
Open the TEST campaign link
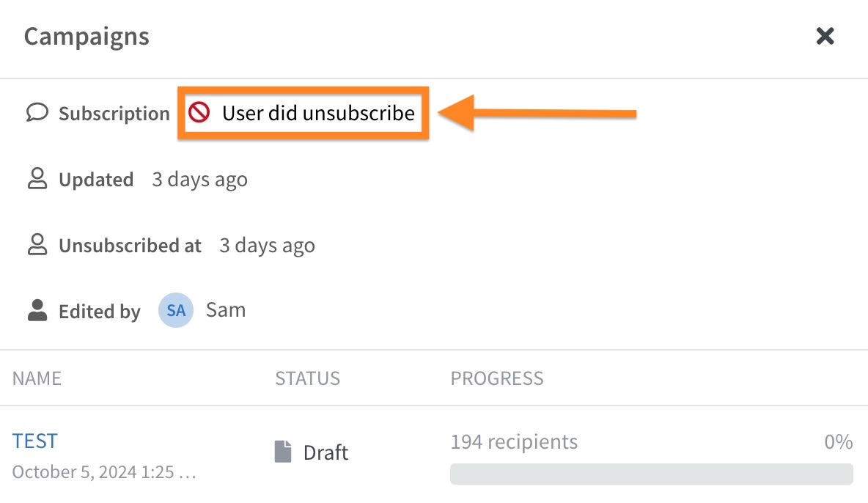tap(35, 441)
